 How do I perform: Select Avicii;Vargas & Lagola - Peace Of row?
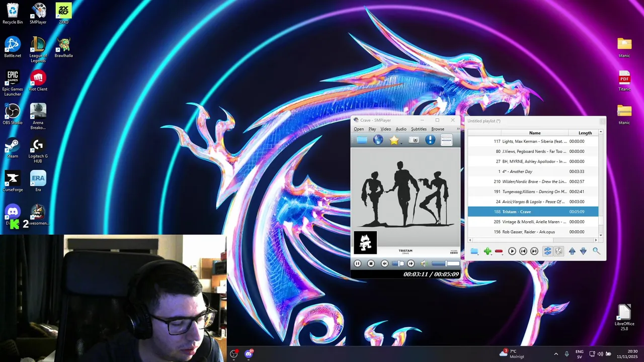[x=533, y=202]
